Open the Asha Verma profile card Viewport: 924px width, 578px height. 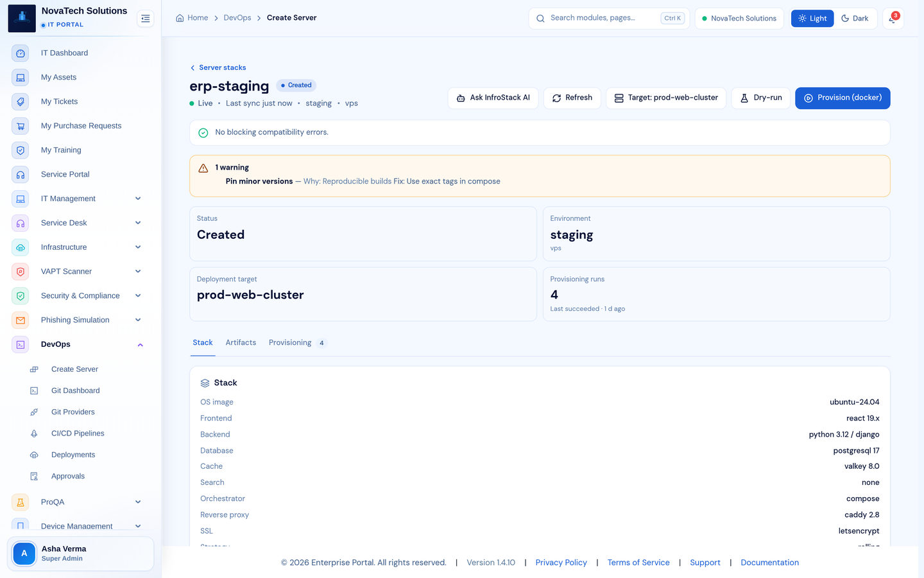(x=81, y=554)
